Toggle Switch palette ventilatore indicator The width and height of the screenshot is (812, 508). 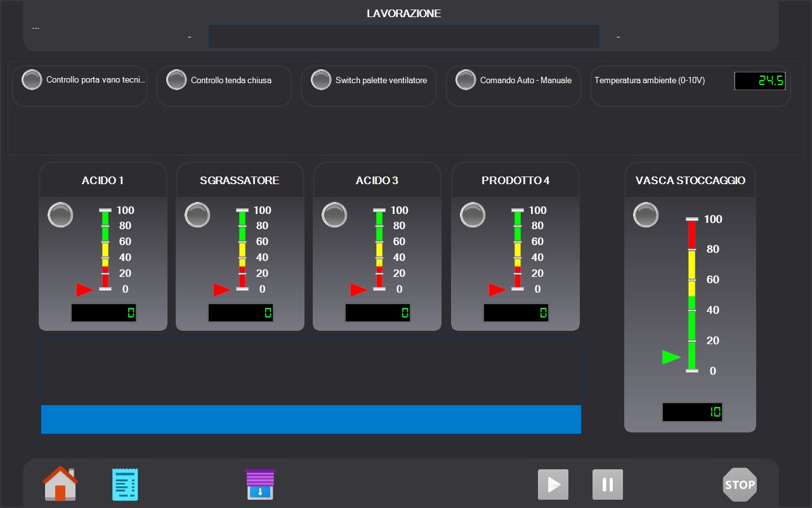[321, 80]
